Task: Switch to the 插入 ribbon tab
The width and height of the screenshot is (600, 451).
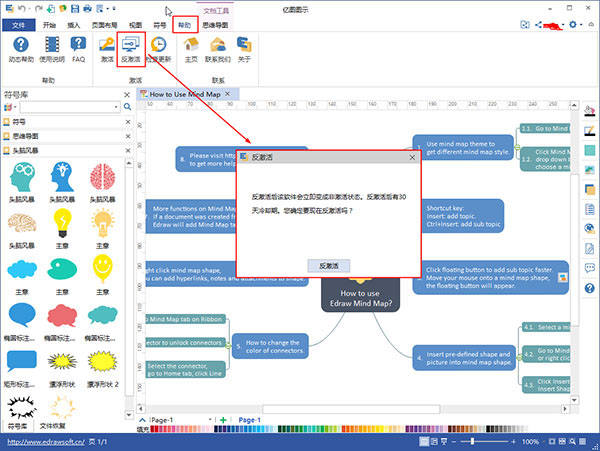Action: tap(73, 25)
